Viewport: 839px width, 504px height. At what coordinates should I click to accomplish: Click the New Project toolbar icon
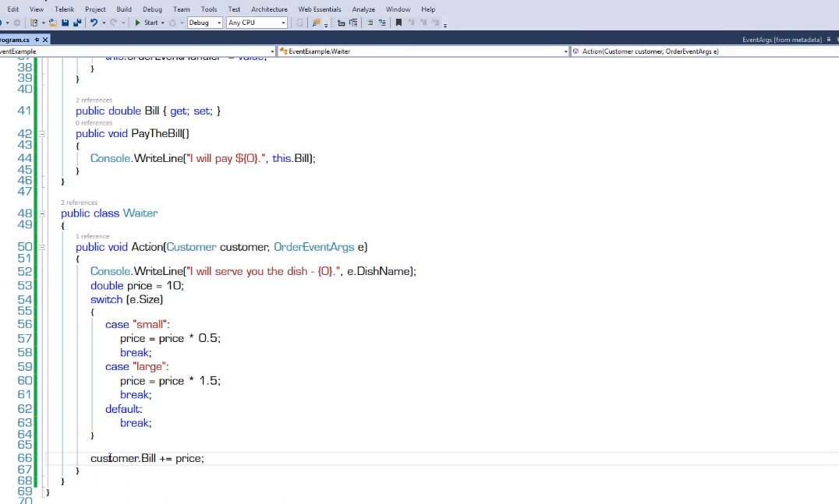click(34, 23)
